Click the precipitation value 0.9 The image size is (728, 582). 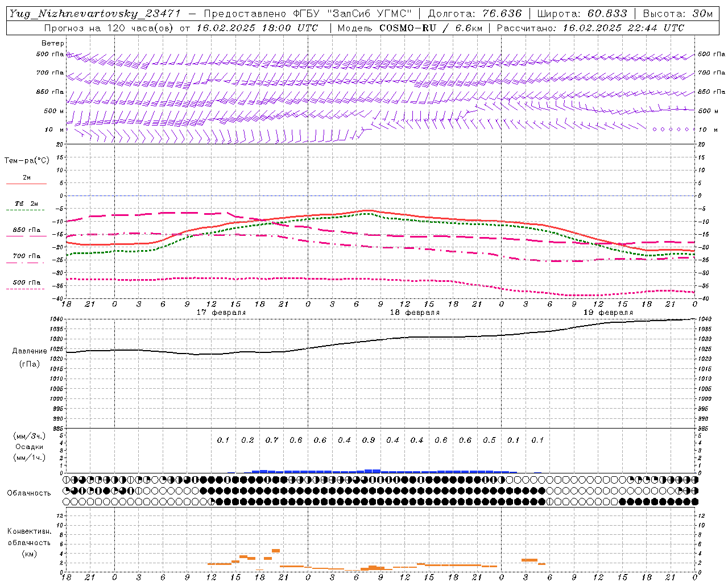point(369,440)
